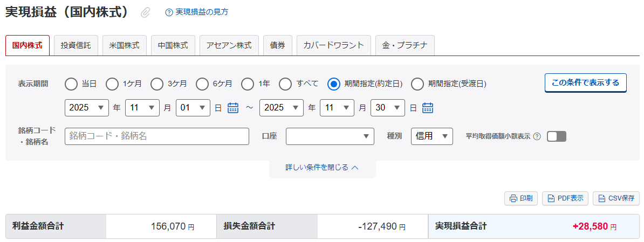Open the start year 2025 dropdown
The width and height of the screenshot is (644, 242).
point(86,108)
